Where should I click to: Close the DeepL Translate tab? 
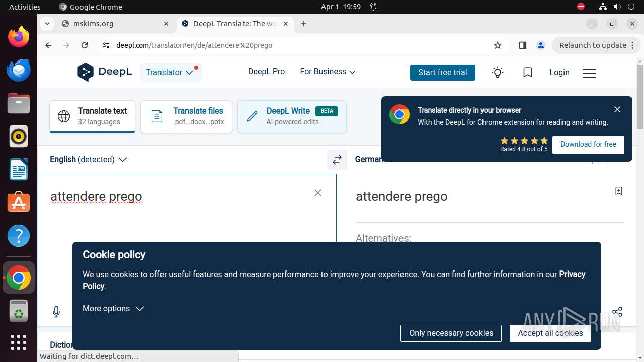[286, 24]
